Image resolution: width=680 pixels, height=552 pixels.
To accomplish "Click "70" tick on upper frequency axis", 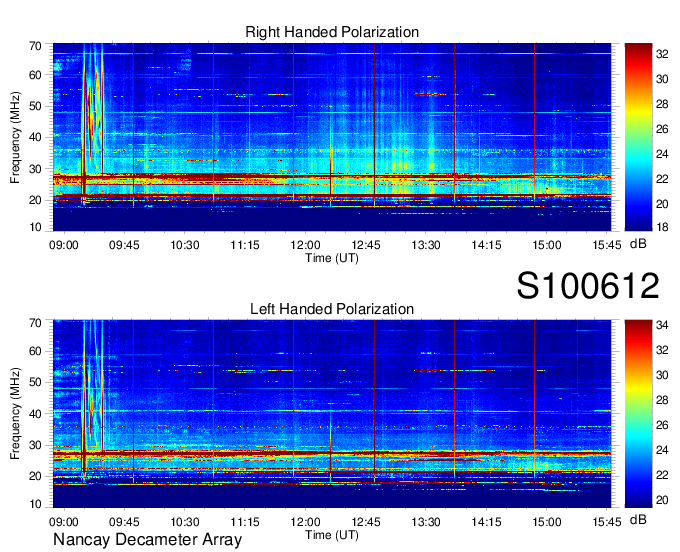I will pos(35,46).
